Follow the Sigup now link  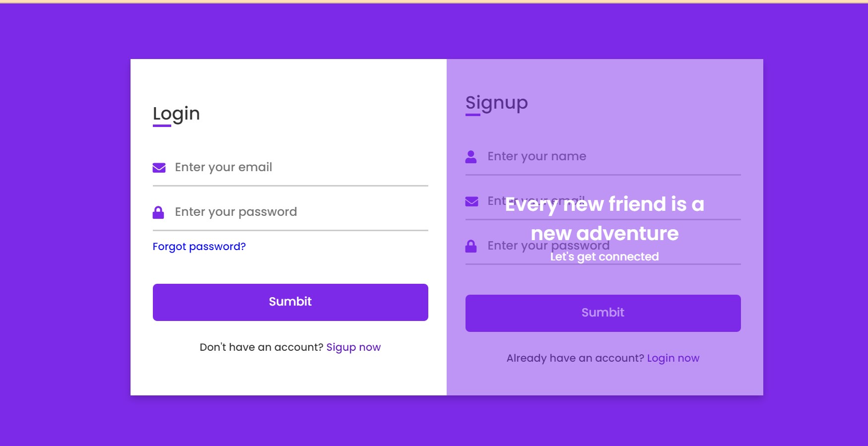point(353,347)
